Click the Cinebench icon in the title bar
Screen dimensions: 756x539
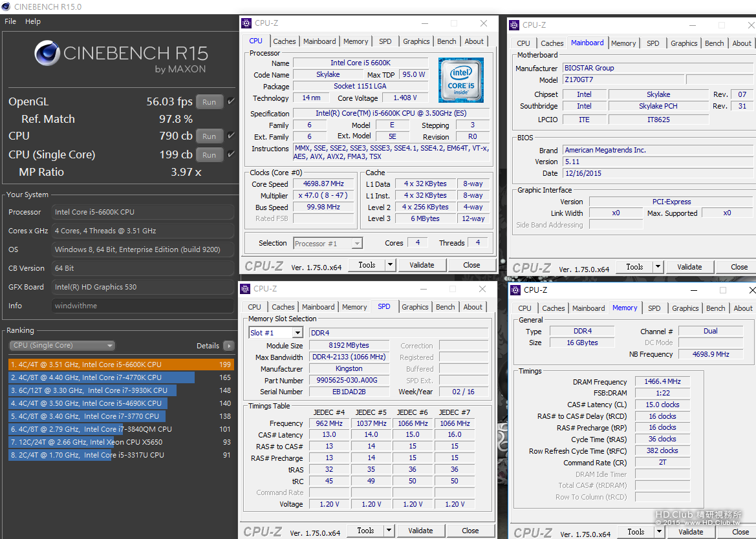(x=6, y=6)
